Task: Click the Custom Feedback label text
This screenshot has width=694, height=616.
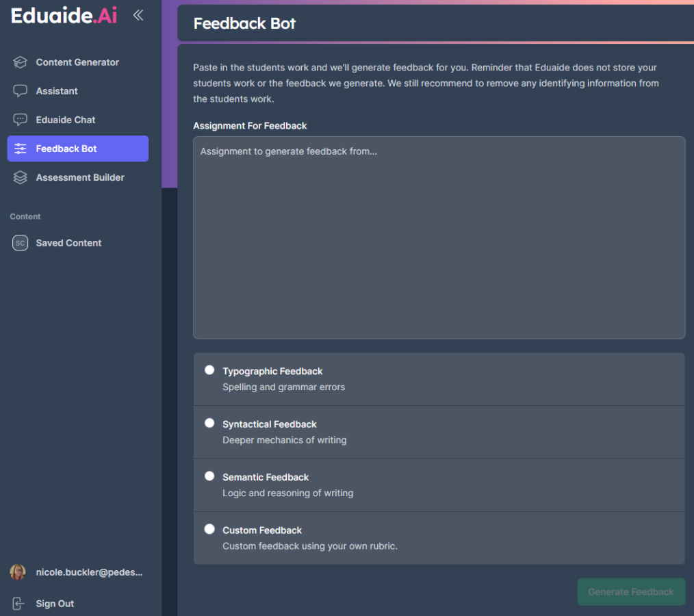Action: tap(262, 530)
